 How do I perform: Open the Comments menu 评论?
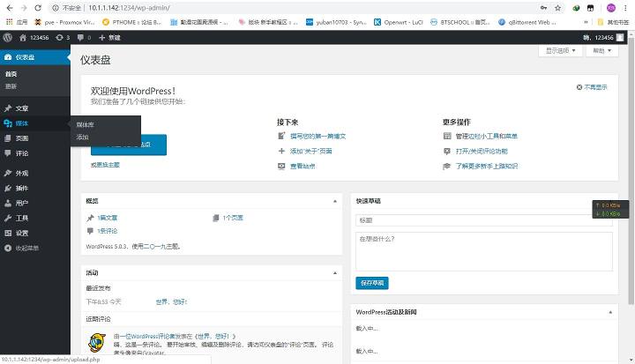point(35,153)
